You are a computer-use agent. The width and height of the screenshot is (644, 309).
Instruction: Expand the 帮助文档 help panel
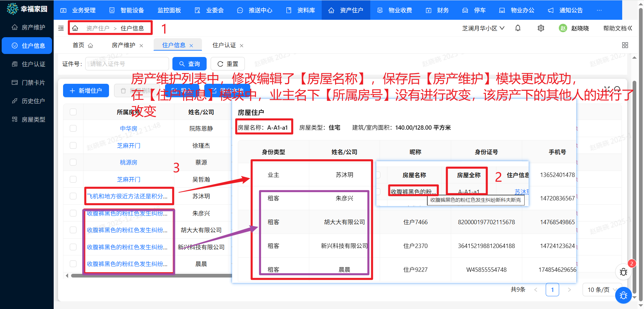[x=618, y=28]
